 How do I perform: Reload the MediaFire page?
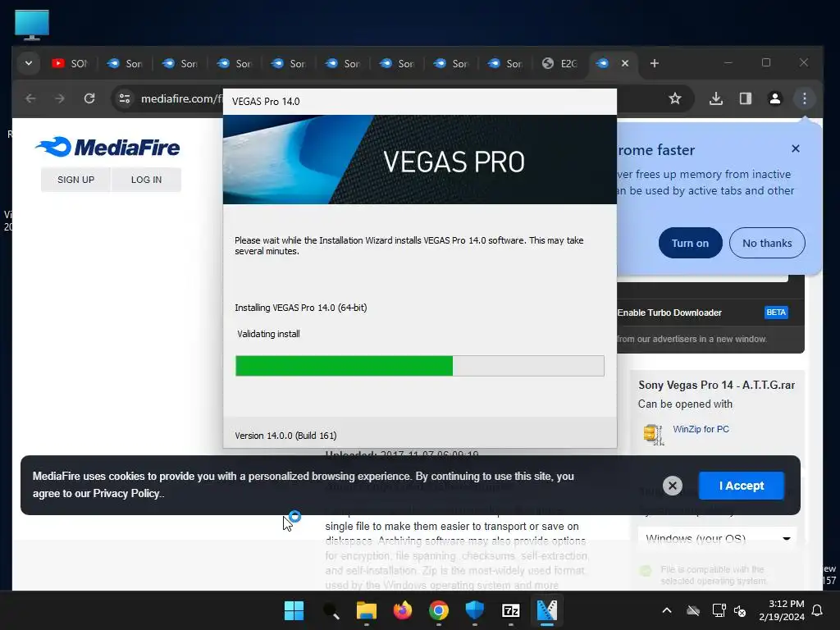point(89,98)
